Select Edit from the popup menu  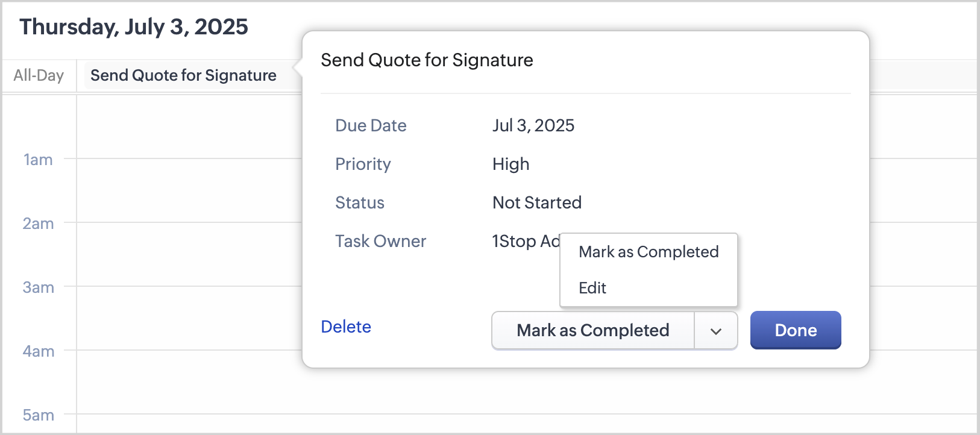coord(592,288)
